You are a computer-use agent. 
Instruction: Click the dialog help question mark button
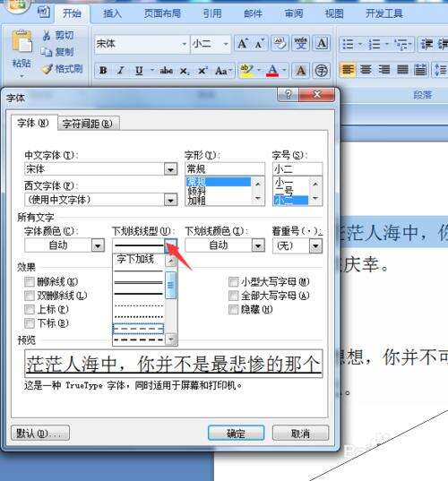pos(288,94)
